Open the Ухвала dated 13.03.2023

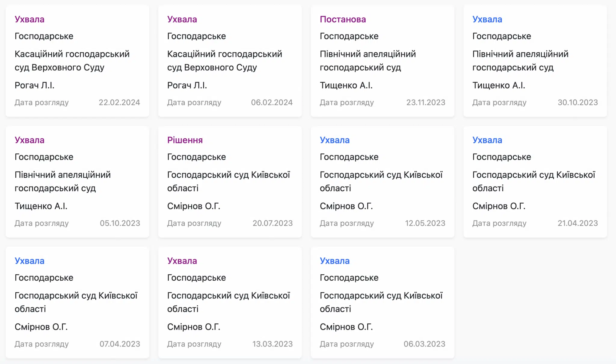[x=182, y=261]
